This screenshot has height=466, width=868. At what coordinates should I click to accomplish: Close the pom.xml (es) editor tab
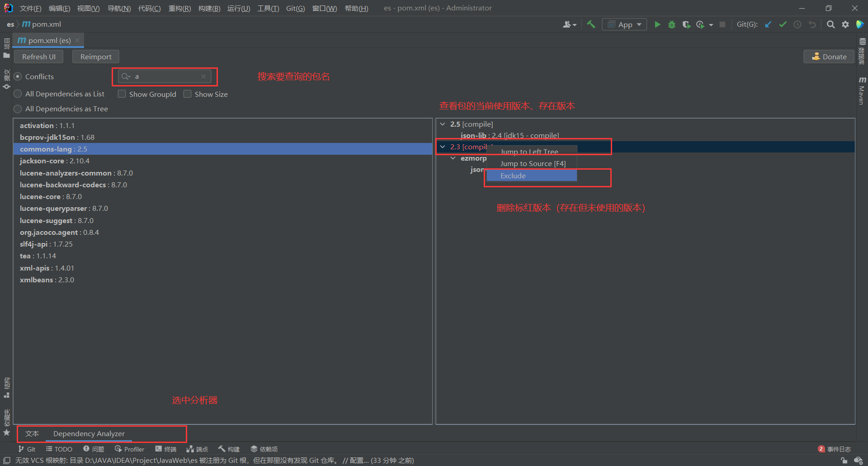77,40
